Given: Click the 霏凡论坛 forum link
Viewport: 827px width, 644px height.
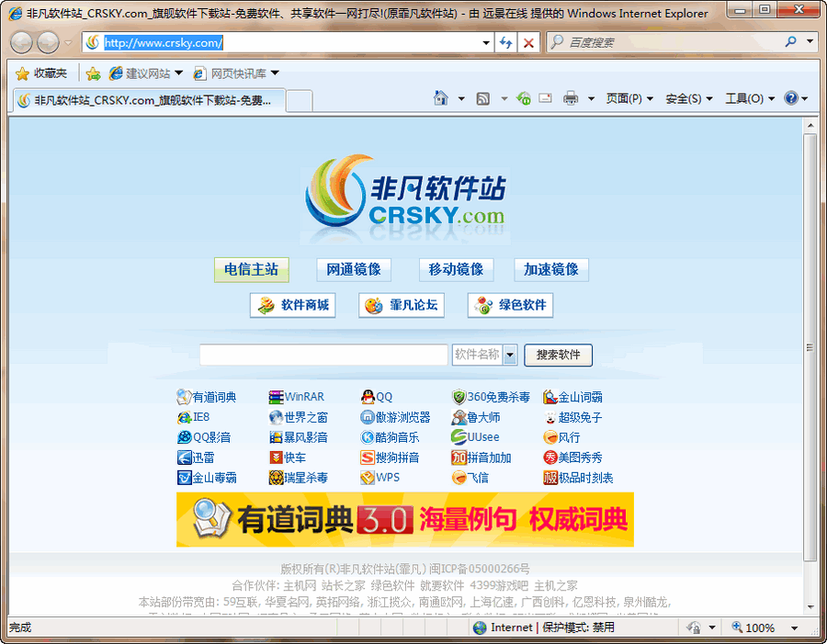Looking at the screenshot, I should (402, 305).
